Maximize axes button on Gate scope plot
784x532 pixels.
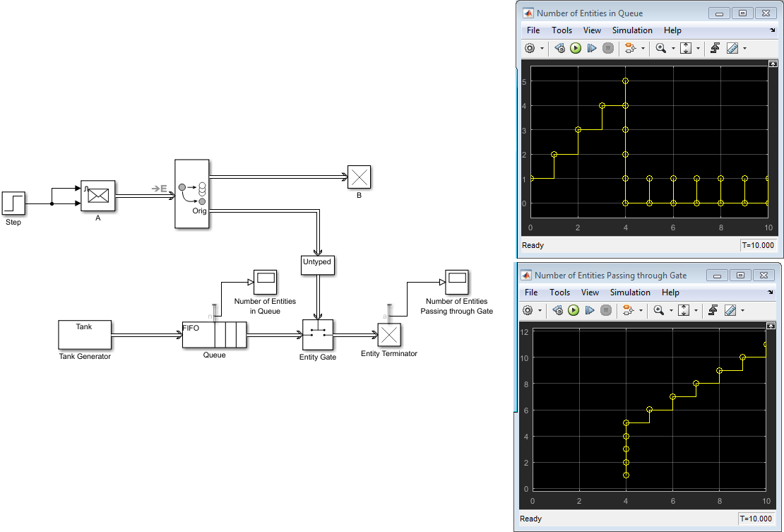click(x=771, y=326)
